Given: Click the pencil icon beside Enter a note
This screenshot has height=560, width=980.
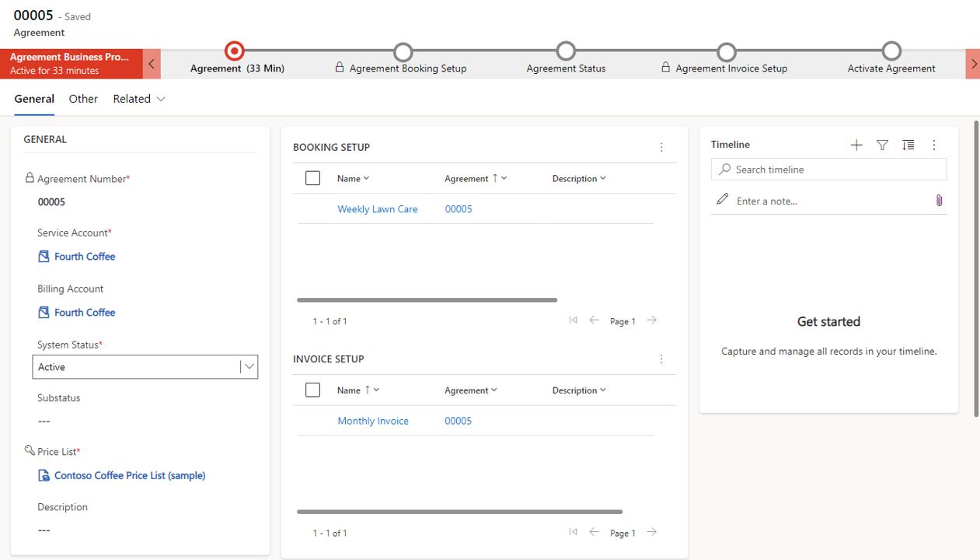Looking at the screenshot, I should [x=723, y=200].
